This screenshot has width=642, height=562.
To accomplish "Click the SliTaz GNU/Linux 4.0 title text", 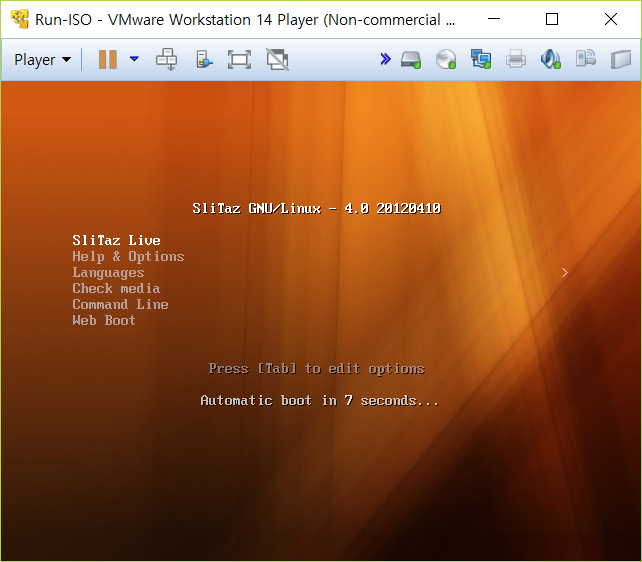I will pyautogui.click(x=316, y=209).
